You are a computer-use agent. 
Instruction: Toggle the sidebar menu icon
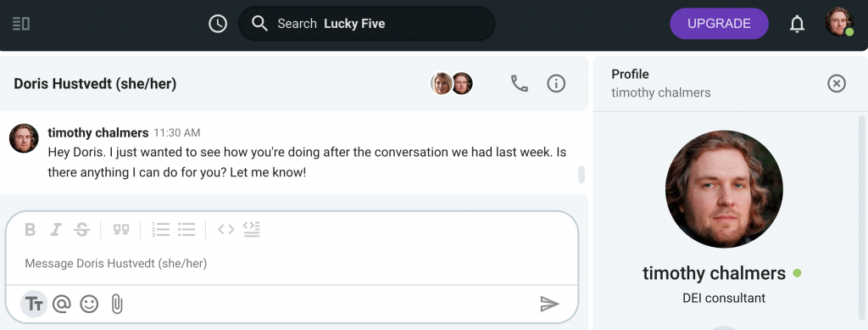tap(21, 24)
